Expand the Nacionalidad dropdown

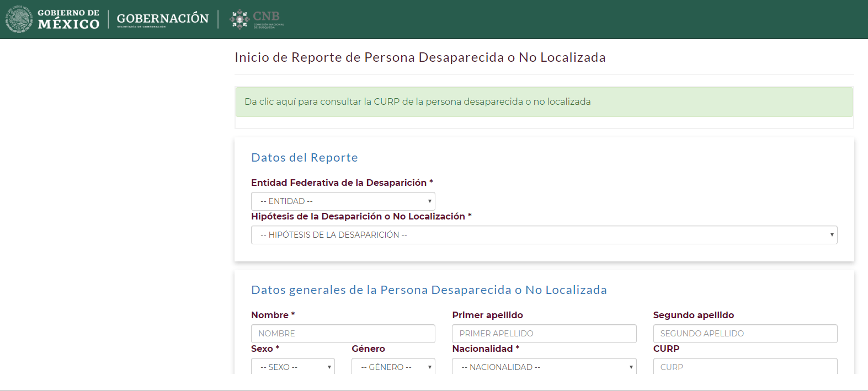click(544, 367)
